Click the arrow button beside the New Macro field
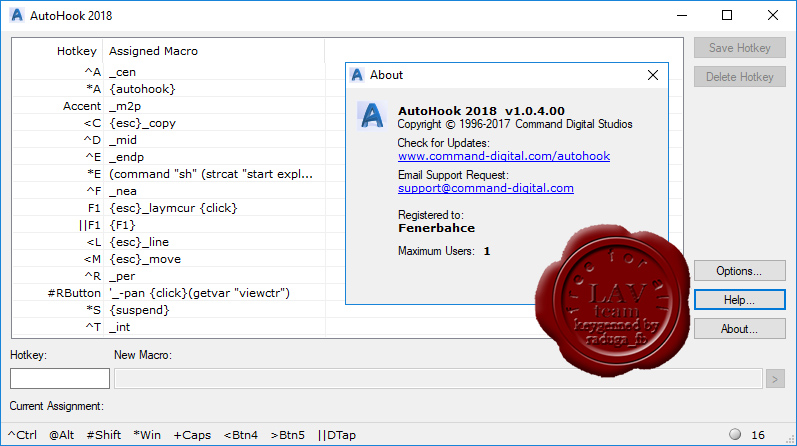797x446 pixels. tap(775, 379)
